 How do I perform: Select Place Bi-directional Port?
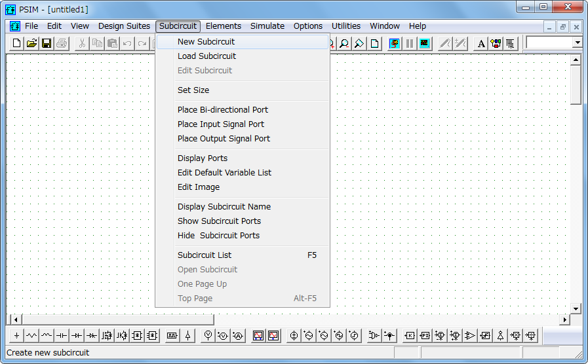[243, 110]
